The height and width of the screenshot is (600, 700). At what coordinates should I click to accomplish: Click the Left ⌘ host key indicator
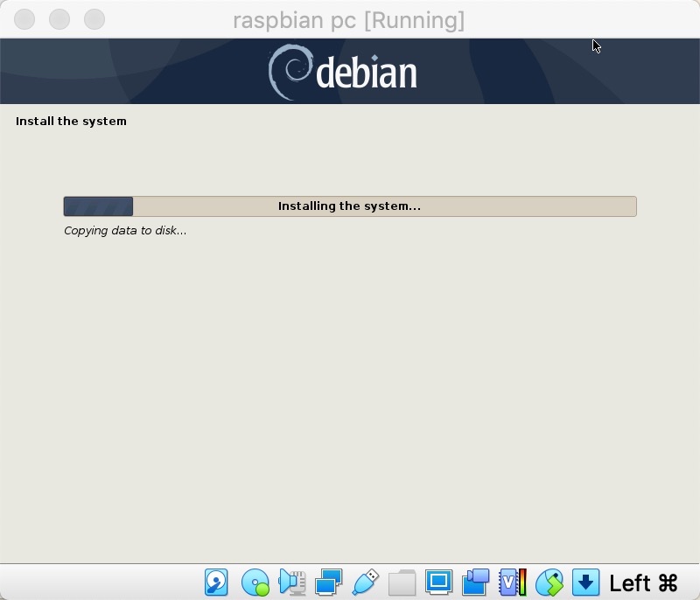pos(643,583)
